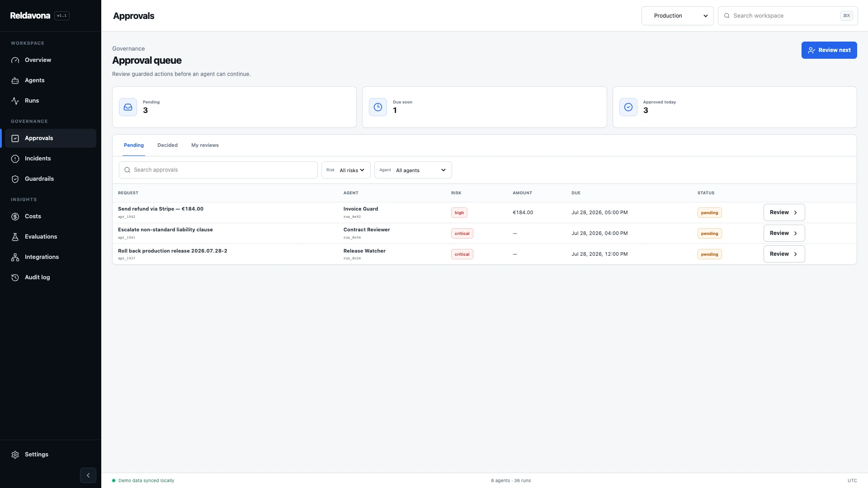
Task: Review the production release rollback request
Action: 784,254
